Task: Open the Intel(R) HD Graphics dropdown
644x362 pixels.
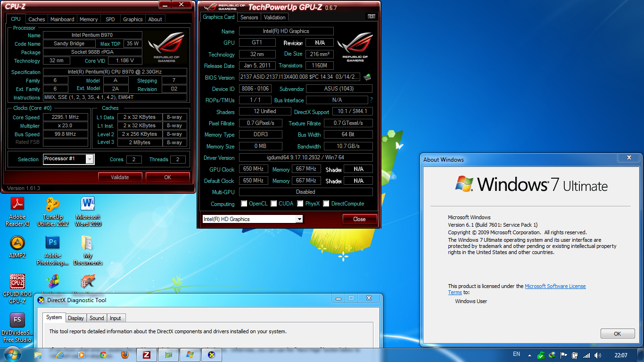Action: click(x=299, y=219)
